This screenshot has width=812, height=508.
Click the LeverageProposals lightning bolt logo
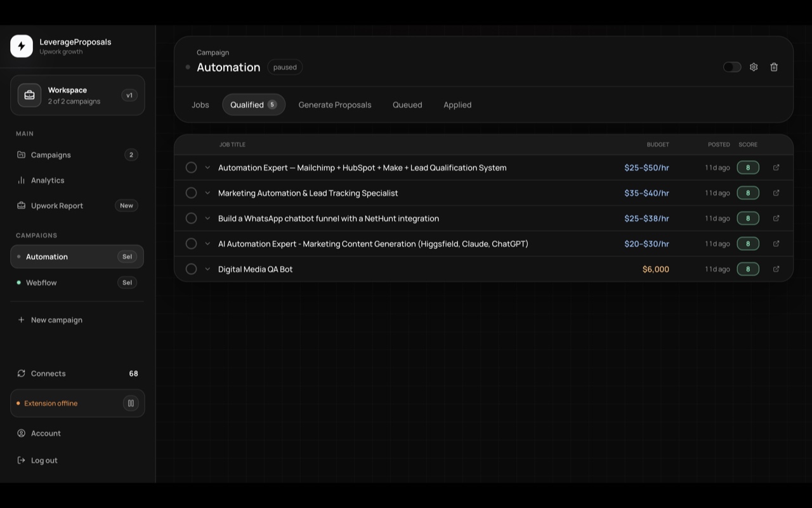pyautogui.click(x=22, y=46)
